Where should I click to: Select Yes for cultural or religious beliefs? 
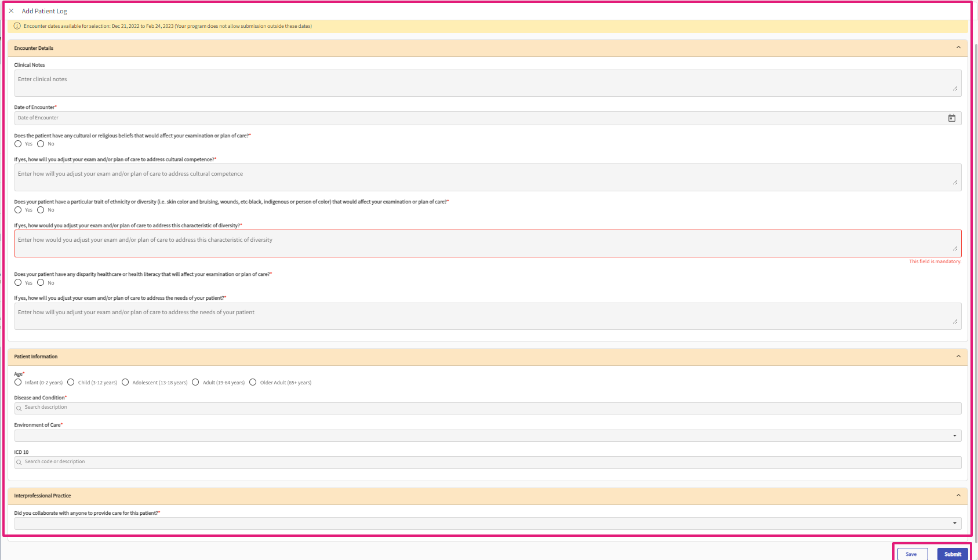(x=18, y=144)
